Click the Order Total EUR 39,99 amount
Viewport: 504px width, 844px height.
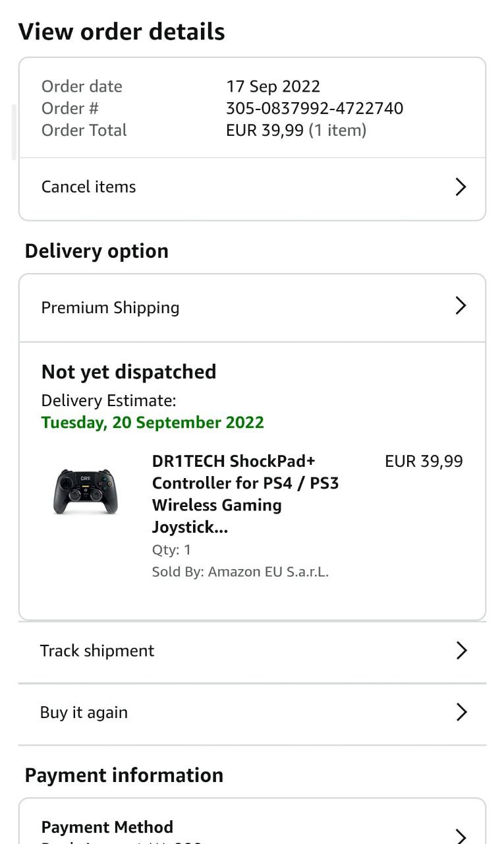[x=265, y=131]
